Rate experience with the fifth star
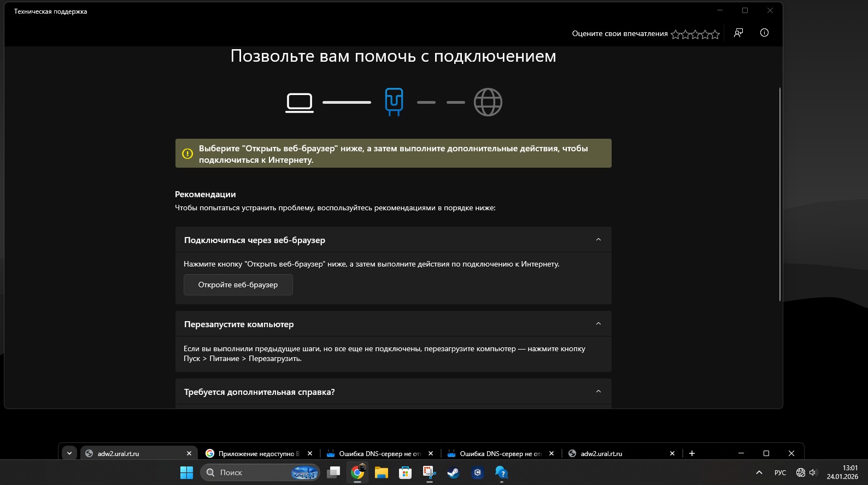868x485 pixels. pos(715,34)
